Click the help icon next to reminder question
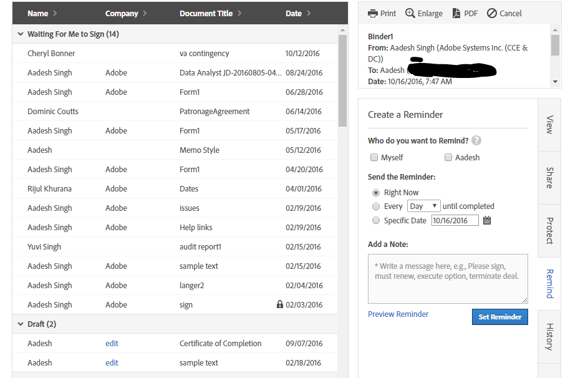 476,140
